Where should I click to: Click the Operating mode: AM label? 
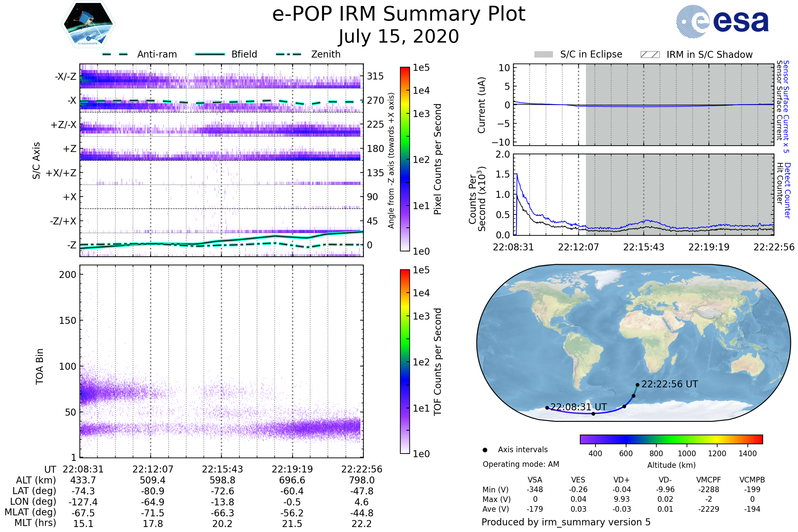pos(521,464)
